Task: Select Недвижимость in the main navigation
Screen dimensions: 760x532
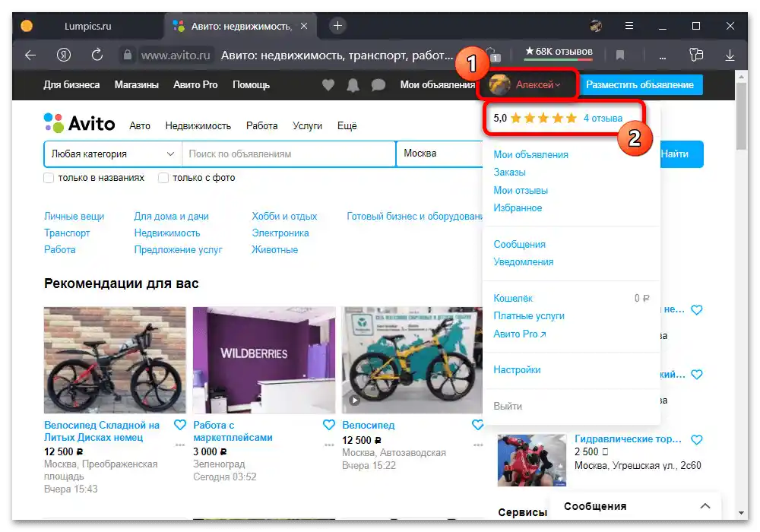Action: [198, 126]
